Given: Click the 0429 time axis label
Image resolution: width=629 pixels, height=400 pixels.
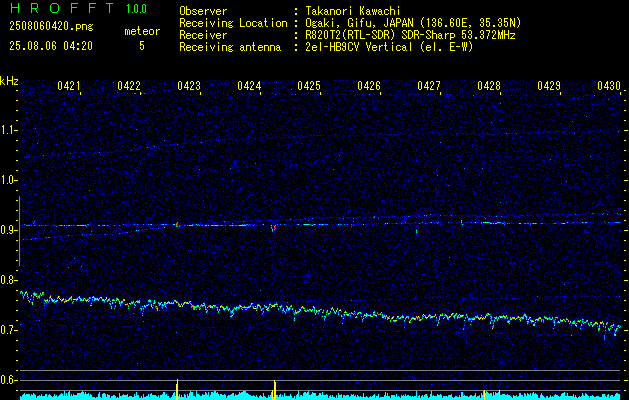Looking at the screenshot, I should [x=549, y=86].
